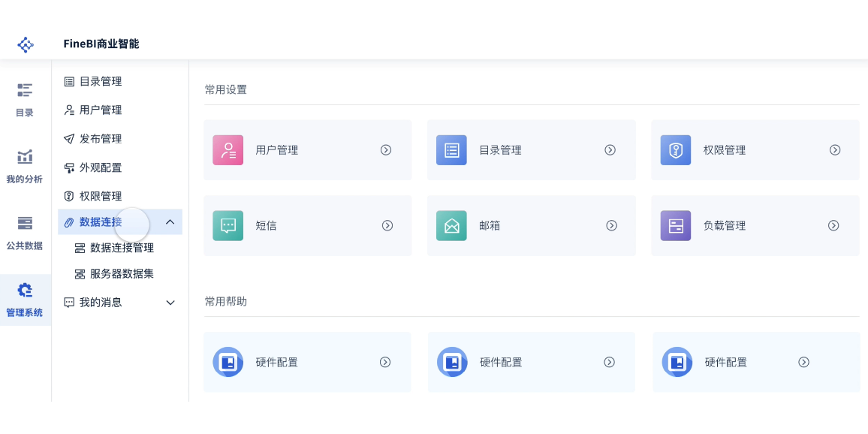
Task: Select 用户管理 in the side menu
Action: [x=100, y=110]
